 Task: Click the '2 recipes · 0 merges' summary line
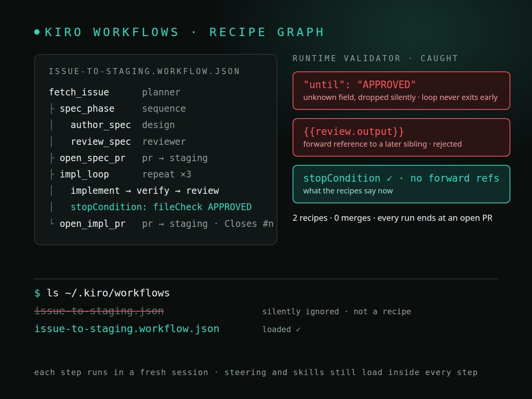click(393, 218)
